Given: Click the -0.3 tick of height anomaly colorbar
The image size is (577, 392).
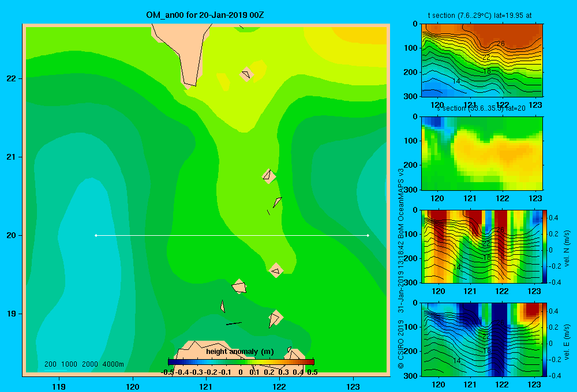Looking at the screenshot, I should [x=196, y=372].
